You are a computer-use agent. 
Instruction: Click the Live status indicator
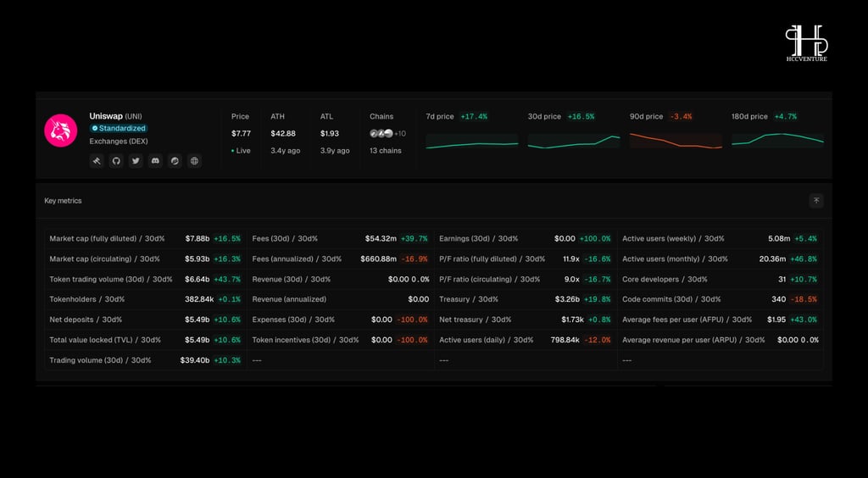tap(242, 151)
